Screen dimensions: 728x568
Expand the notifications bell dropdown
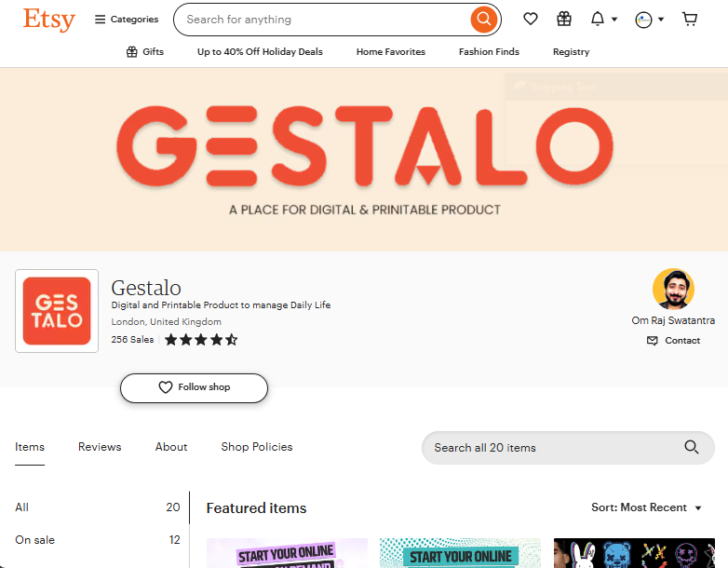coord(603,19)
